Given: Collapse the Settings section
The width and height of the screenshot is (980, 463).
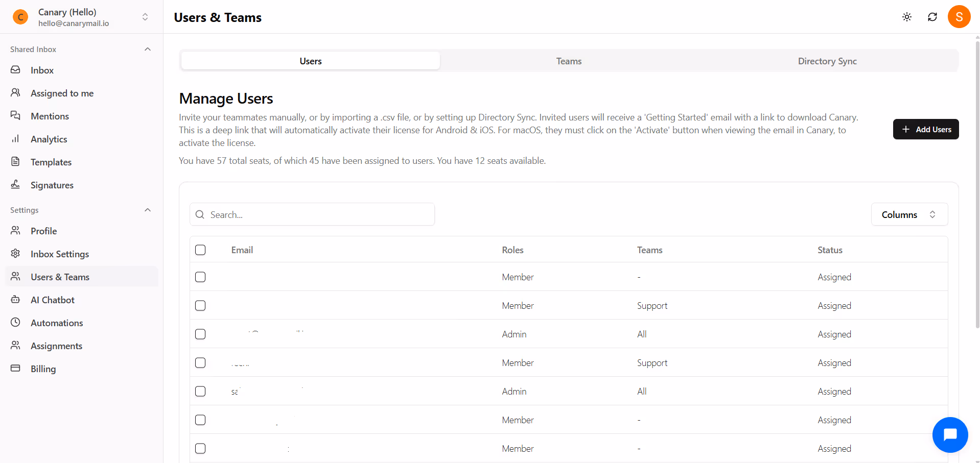Looking at the screenshot, I should [148, 210].
